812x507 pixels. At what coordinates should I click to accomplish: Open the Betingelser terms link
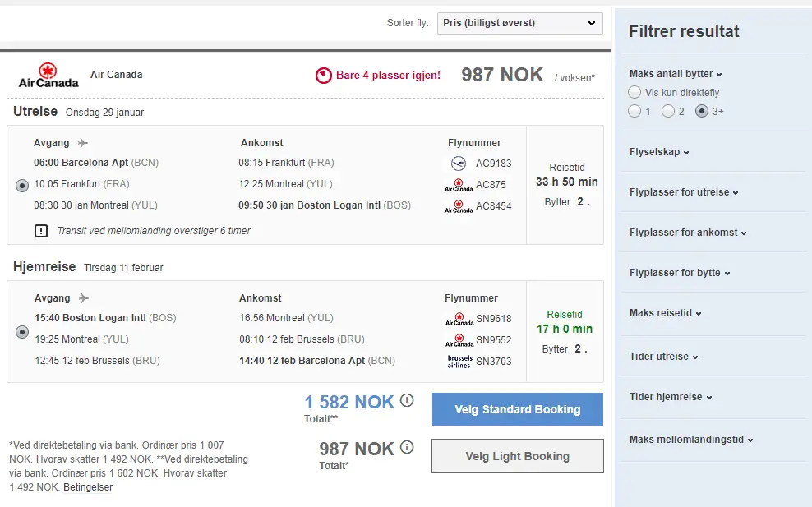pyautogui.click(x=88, y=487)
